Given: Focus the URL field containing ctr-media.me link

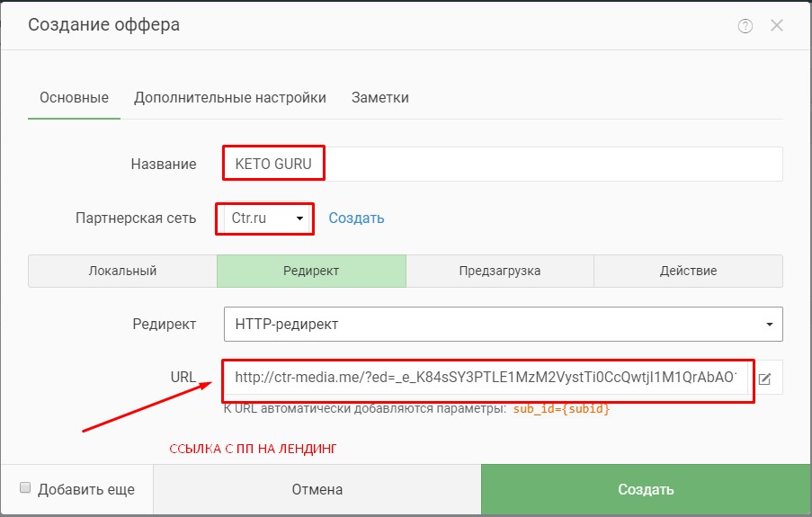Looking at the screenshot, I should click(x=486, y=377).
